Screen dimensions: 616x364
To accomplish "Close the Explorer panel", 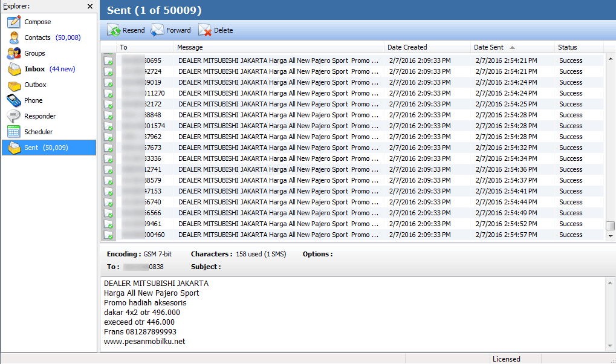I will 90,6.
